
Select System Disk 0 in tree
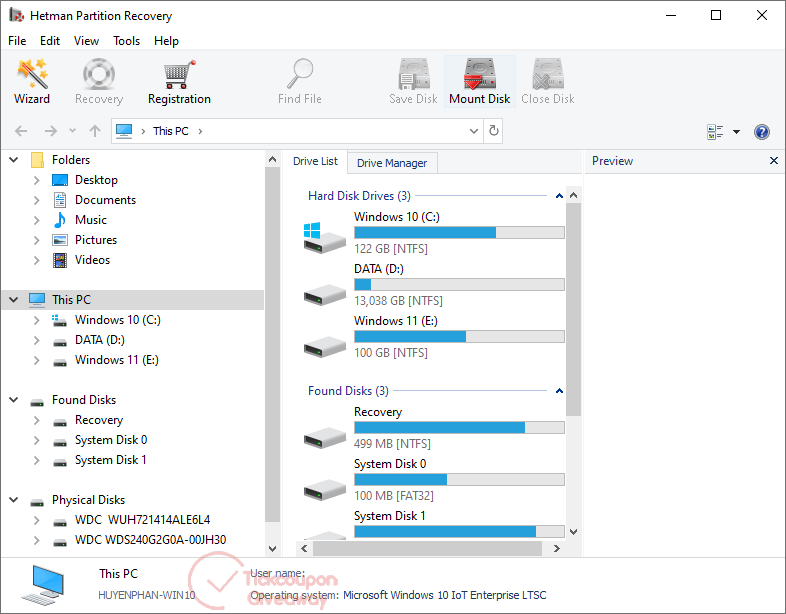click(111, 440)
